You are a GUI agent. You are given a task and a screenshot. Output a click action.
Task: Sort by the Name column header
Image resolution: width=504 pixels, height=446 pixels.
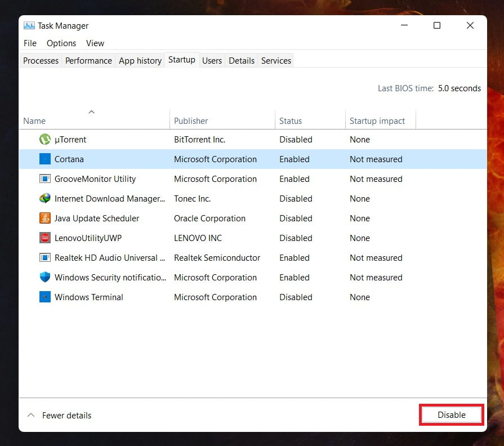pos(94,119)
